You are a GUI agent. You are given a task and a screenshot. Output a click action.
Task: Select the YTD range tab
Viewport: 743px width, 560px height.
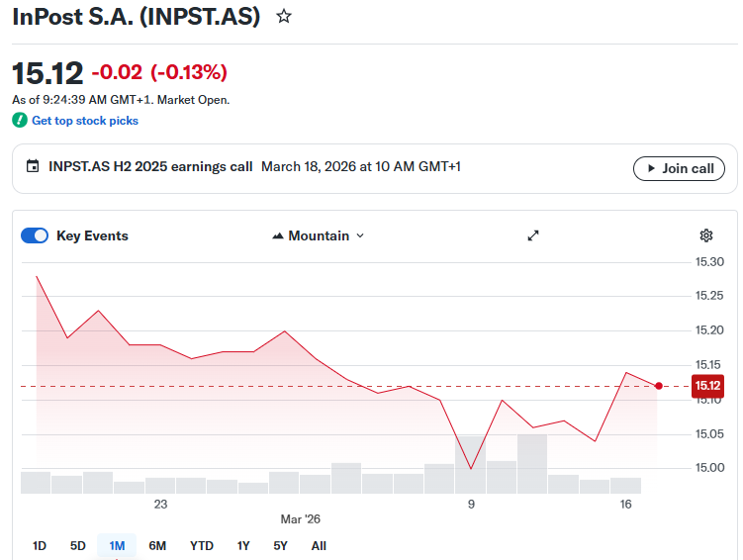202,546
